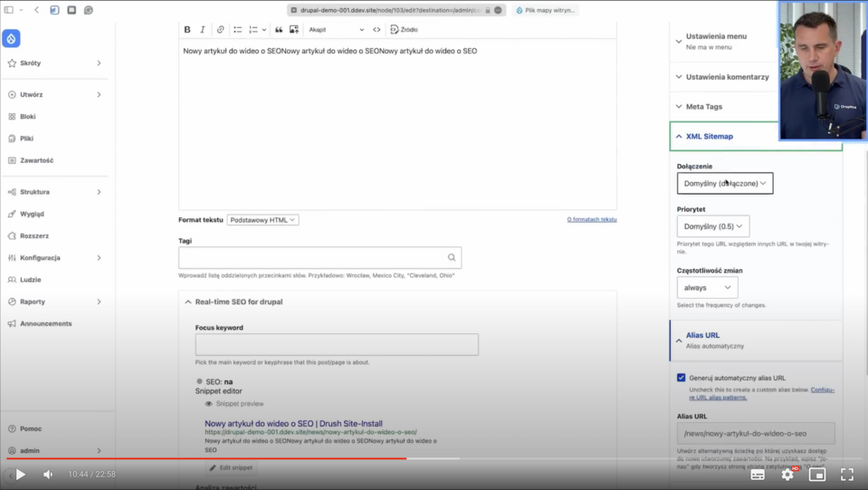The height and width of the screenshot is (490, 868).
Task: Insert a block quote
Action: (279, 29)
